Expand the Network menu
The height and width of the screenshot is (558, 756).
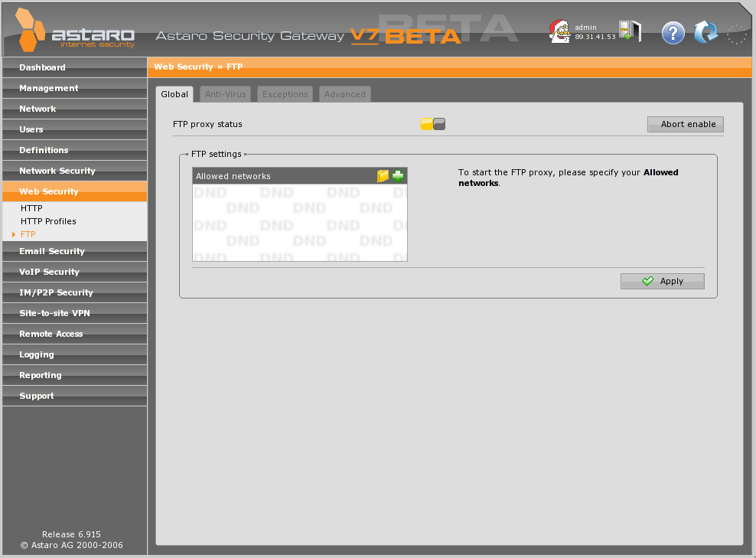[x=75, y=109]
